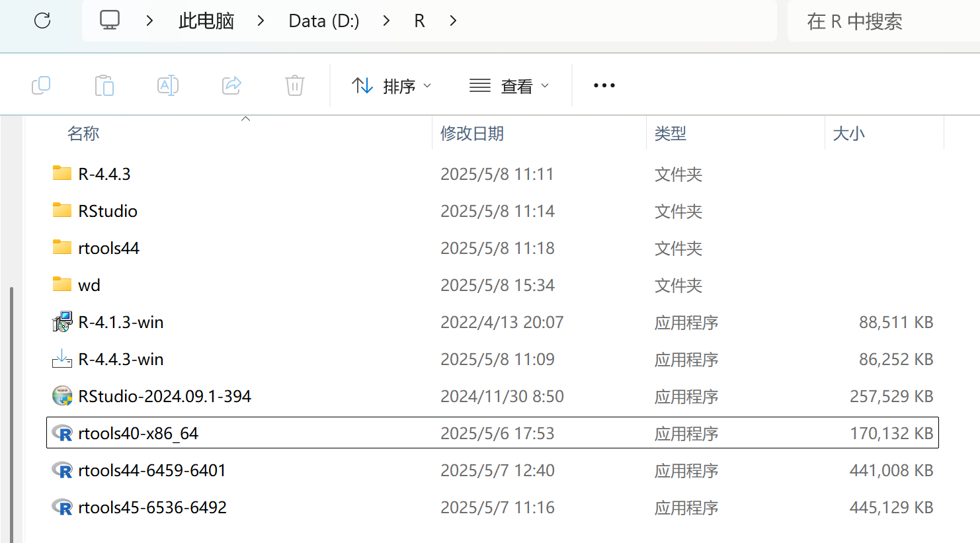
Task: Click the date 2024/11/30 8:50
Action: [503, 396]
